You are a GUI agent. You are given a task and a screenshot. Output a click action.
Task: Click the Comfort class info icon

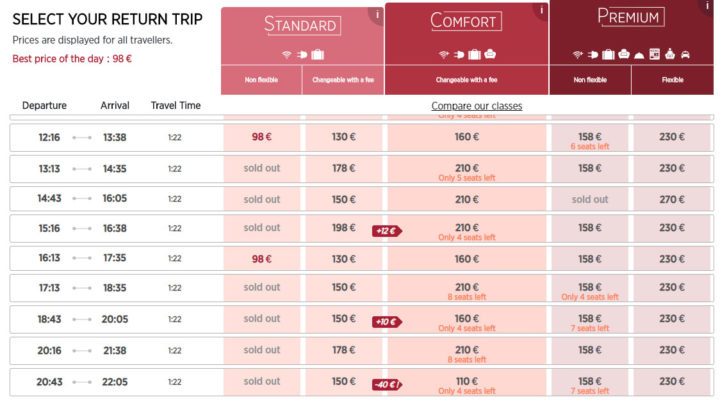541,10
